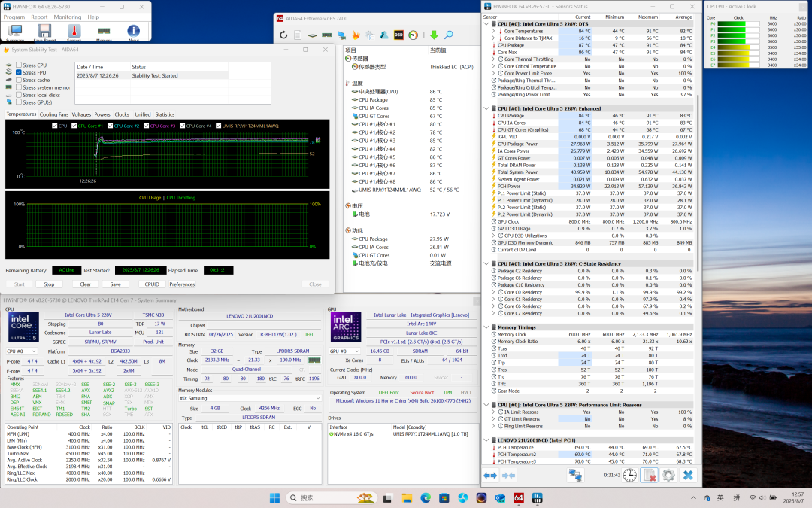Collapse the C-State Residency sensor group
This screenshot has height=508, width=812.
[486, 264]
